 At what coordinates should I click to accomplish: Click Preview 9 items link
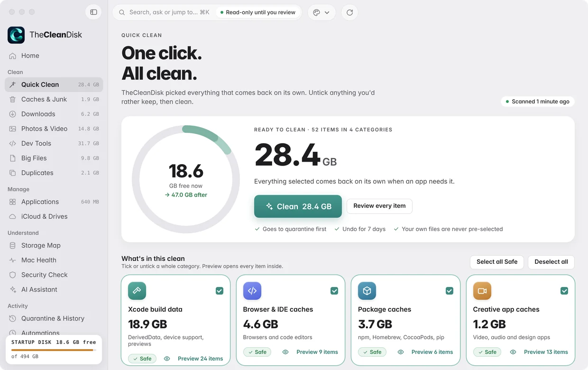pyautogui.click(x=317, y=352)
